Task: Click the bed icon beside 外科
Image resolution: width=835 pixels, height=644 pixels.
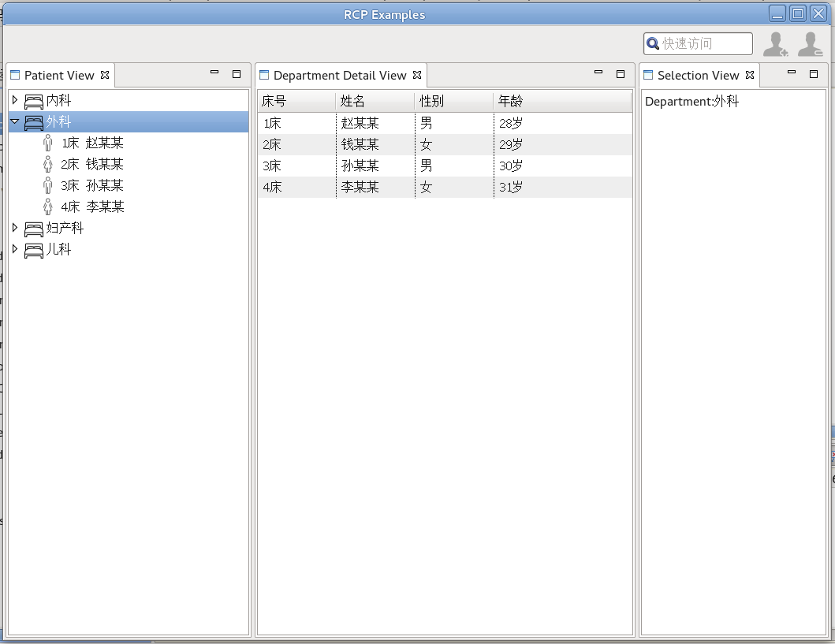Action: [34, 122]
